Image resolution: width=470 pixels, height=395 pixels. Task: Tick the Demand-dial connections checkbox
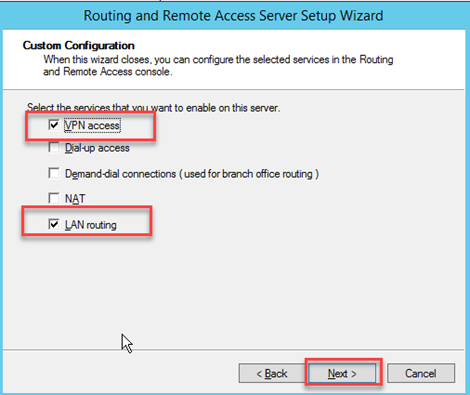(x=54, y=174)
